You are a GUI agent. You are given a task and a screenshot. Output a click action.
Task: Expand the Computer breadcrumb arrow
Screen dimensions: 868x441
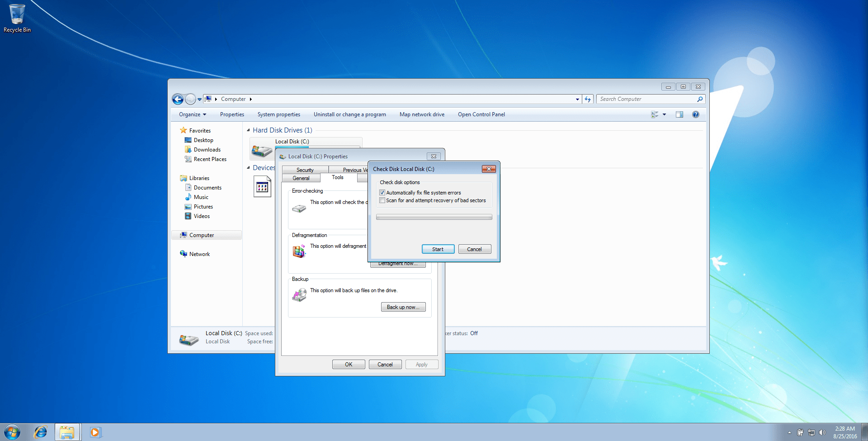tap(251, 99)
